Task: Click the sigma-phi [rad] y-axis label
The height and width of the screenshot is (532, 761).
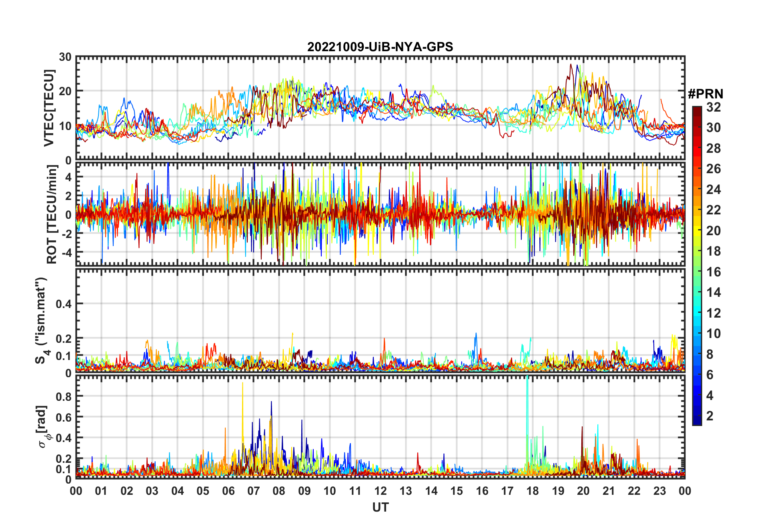Action: tap(43, 426)
